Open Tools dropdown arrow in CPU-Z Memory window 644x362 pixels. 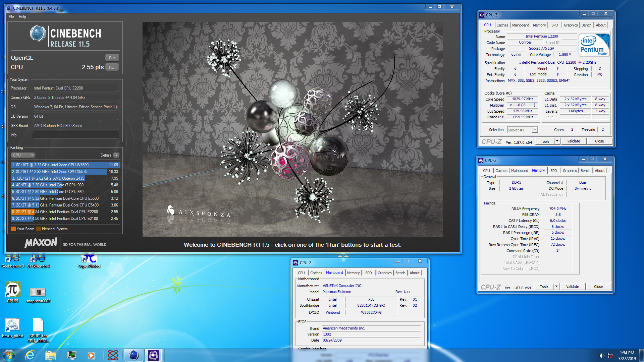tap(556, 287)
